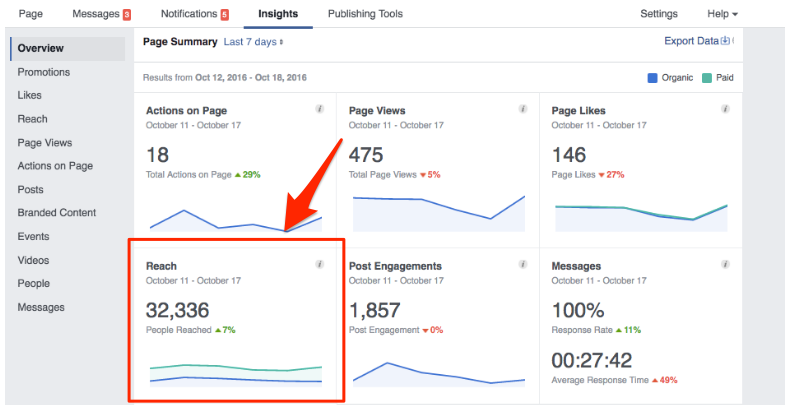The image size is (789, 405).
Task: Click the Export Data download icon
Action: pos(726,42)
